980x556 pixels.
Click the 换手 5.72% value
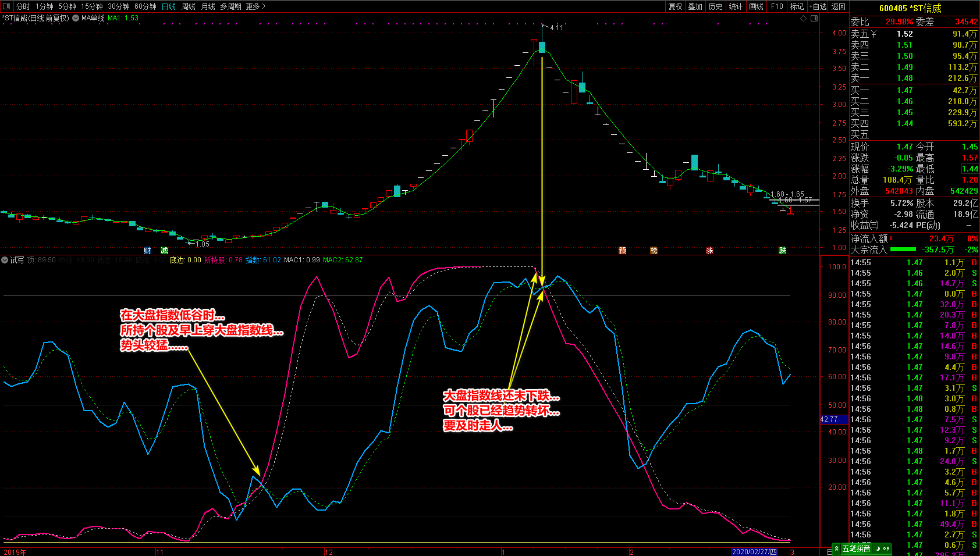pyautogui.click(x=901, y=203)
